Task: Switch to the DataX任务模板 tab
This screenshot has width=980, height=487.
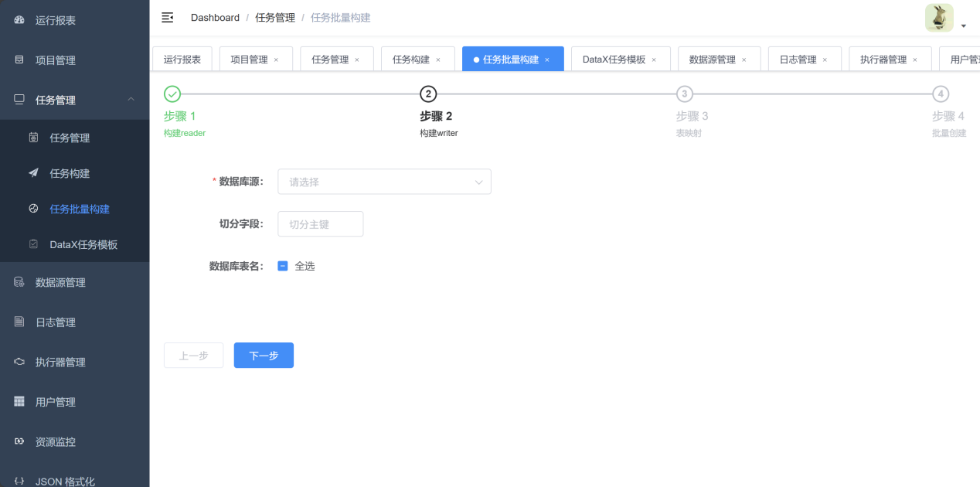Action: coord(614,60)
